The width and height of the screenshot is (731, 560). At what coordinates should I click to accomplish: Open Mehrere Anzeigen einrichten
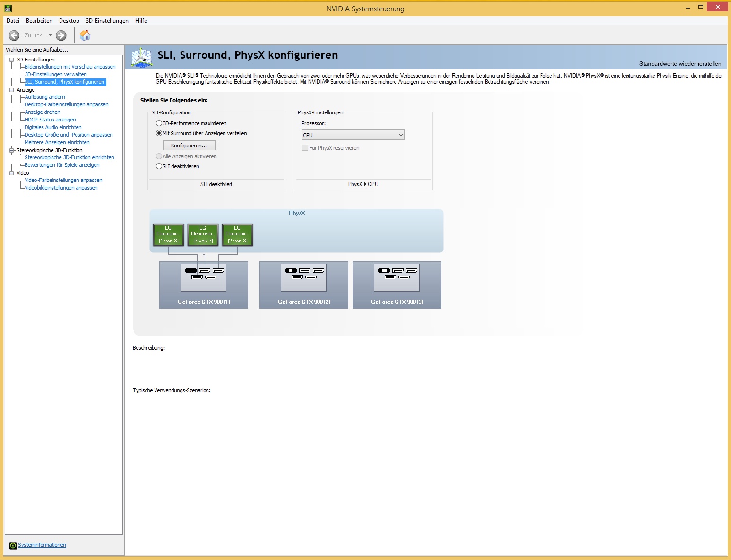[57, 142]
